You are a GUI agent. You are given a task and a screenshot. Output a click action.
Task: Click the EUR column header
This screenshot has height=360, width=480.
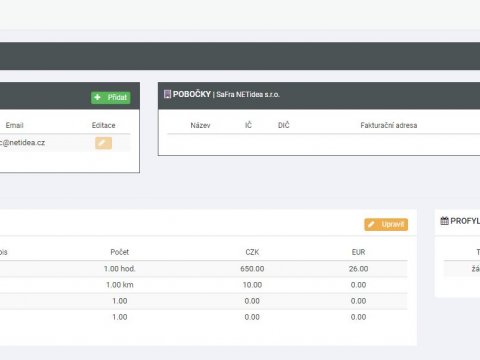tap(358, 252)
